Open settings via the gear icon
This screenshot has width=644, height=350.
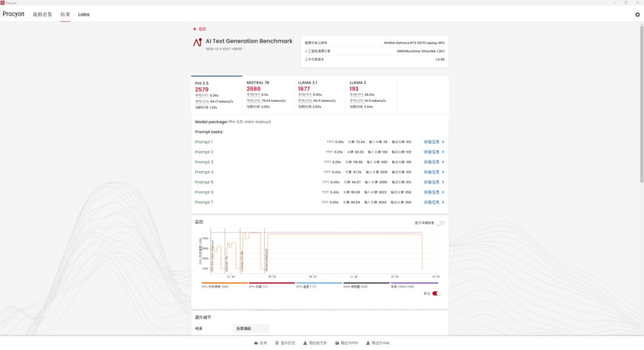pyautogui.click(x=637, y=14)
